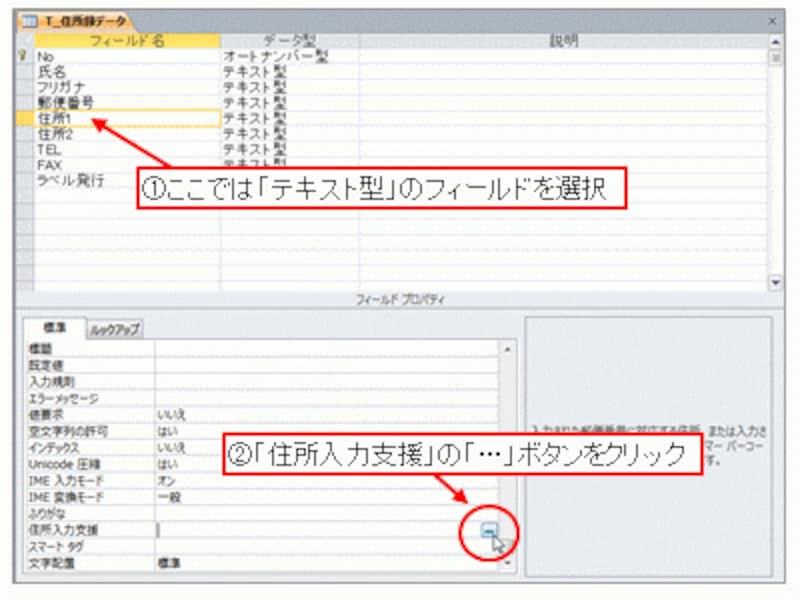Click the field grid scroll up arrow
Image resolution: width=800 pixels, height=600 pixels.
775,42
